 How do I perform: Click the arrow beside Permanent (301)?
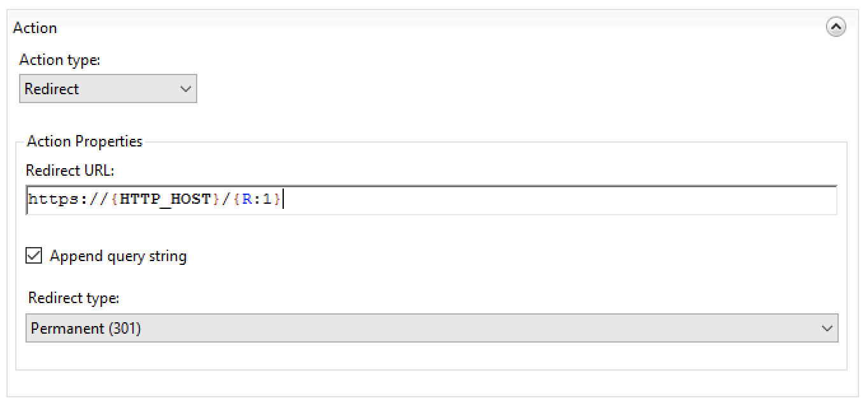coord(827,329)
